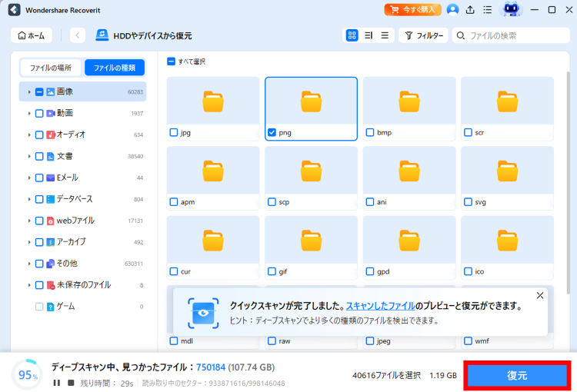Click the 750184 found files count

point(211,367)
